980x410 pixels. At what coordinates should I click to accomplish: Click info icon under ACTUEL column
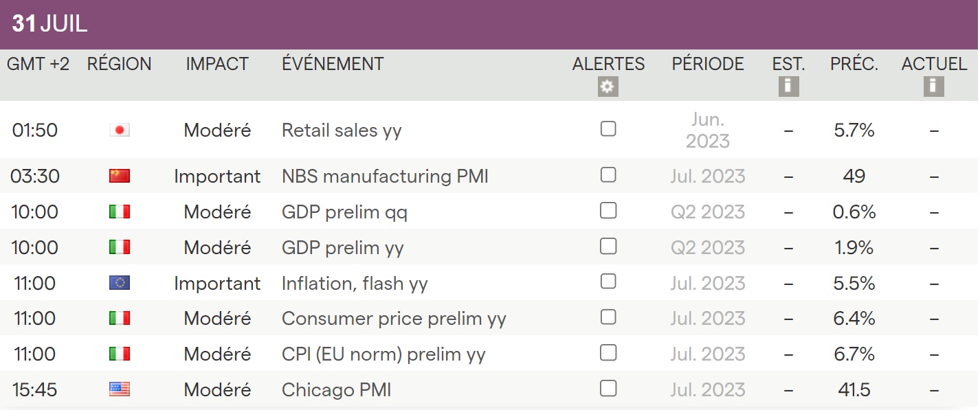coord(933,87)
